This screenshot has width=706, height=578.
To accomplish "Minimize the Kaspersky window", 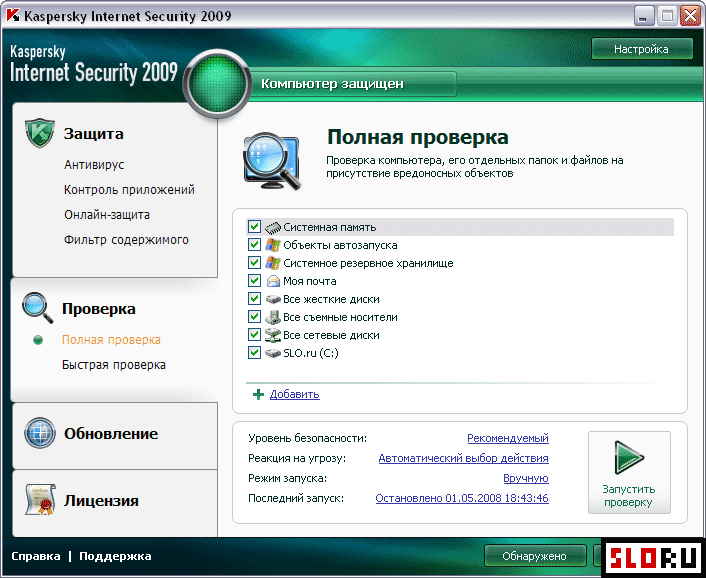I will pyautogui.click(x=644, y=16).
